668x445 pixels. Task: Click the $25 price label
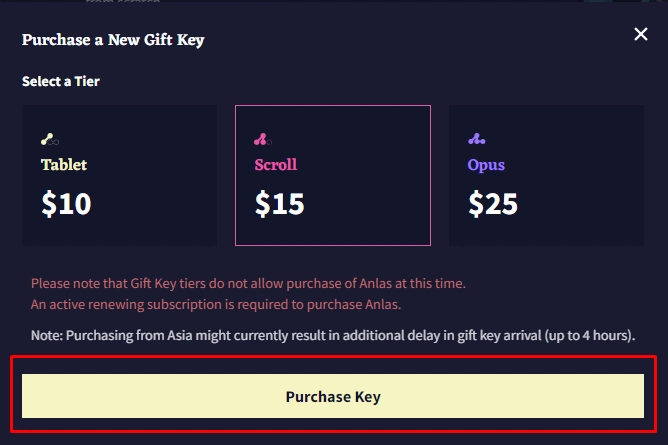coord(493,204)
